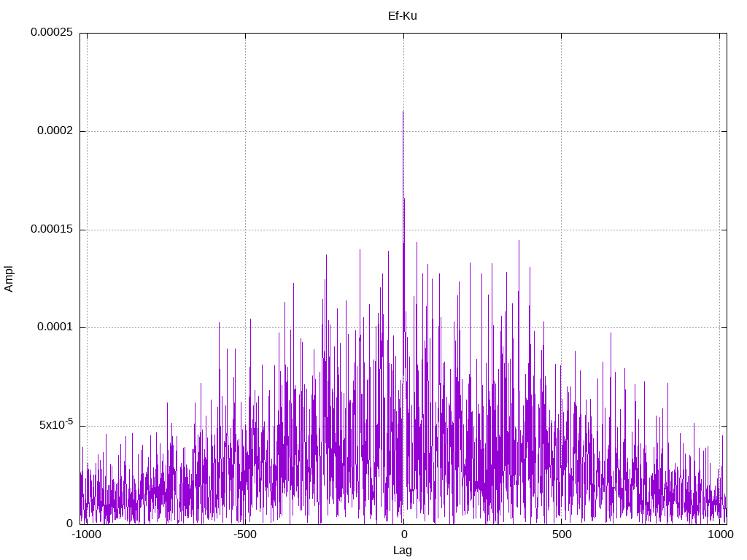This screenshot has height=560, width=747.
Task: Click the x-axis label "Lag"
Action: click(x=403, y=551)
